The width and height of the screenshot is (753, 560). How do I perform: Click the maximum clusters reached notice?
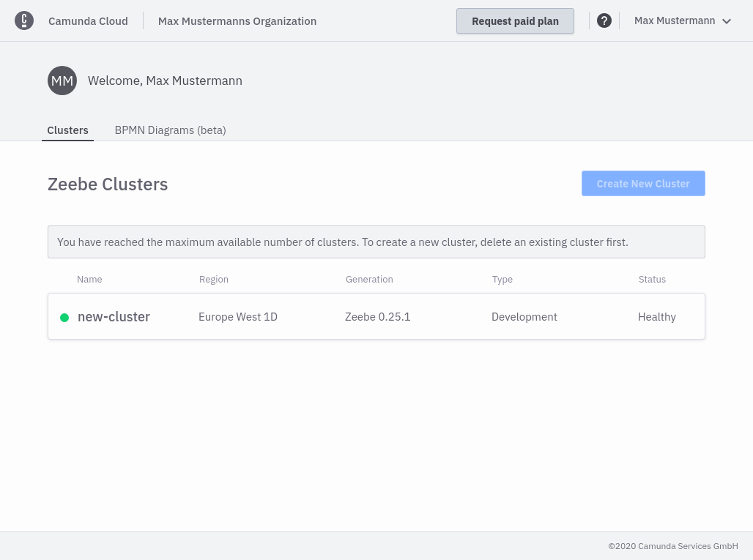click(x=376, y=242)
